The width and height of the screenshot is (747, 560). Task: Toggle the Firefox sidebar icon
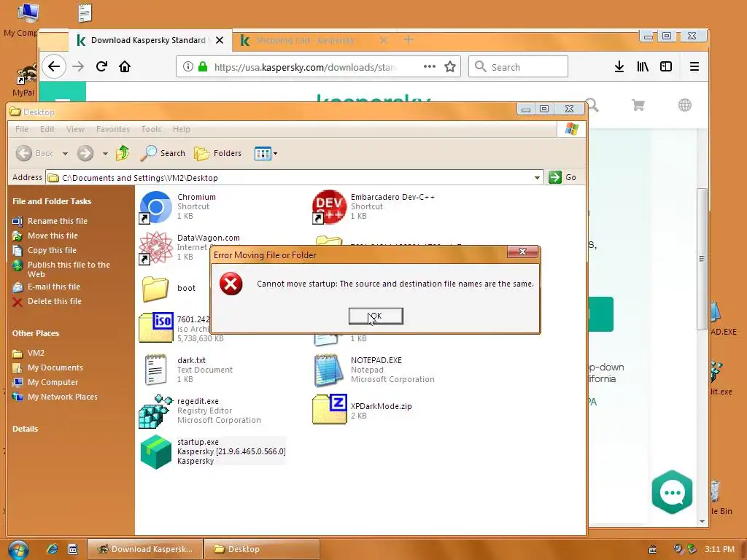666,66
